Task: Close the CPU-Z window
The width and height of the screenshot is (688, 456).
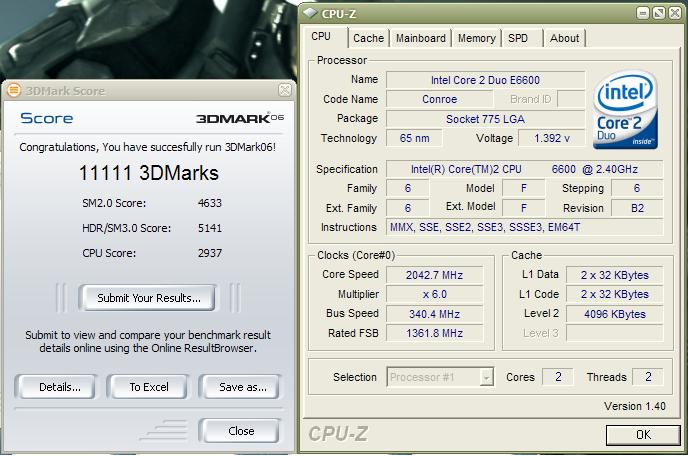Action: pyautogui.click(x=675, y=13)
